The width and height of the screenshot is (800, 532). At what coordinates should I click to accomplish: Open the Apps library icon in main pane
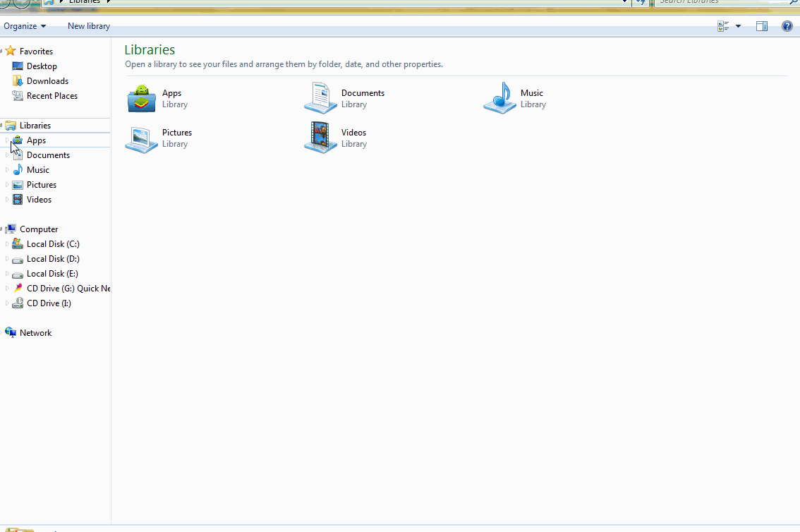click(x=141, y=99)
